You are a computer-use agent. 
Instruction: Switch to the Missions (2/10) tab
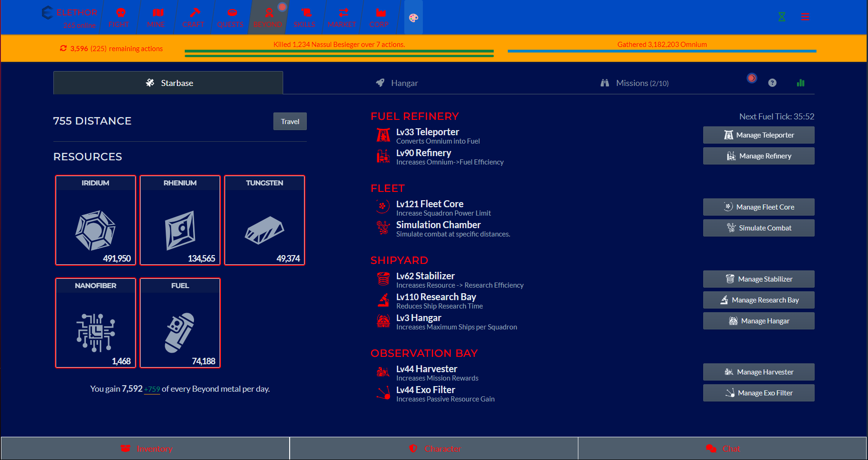point(634,83)
